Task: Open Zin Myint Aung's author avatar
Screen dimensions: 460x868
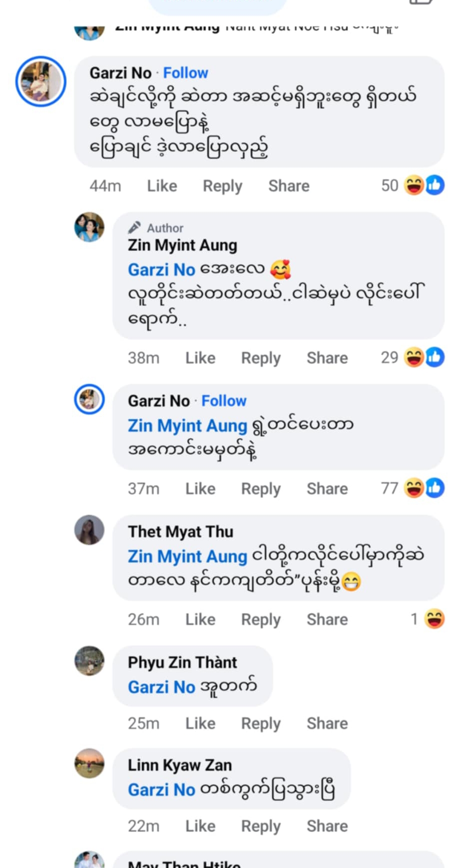Action: 89,227
